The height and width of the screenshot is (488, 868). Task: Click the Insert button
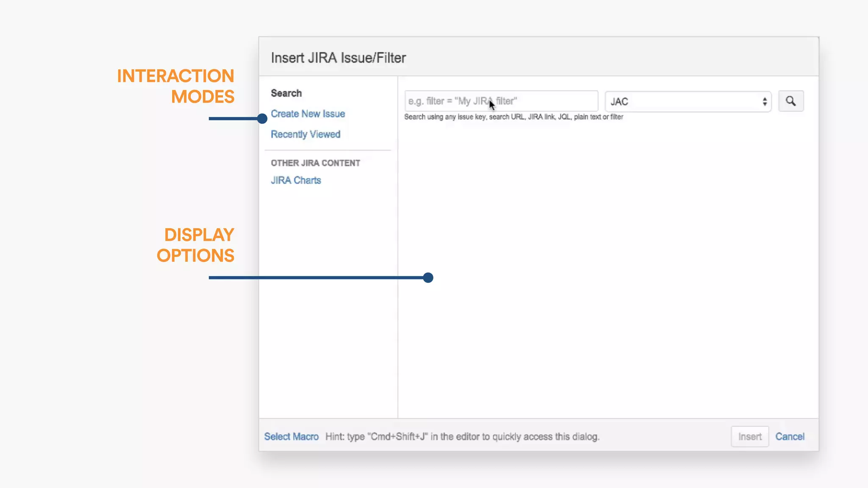point(750,437)
